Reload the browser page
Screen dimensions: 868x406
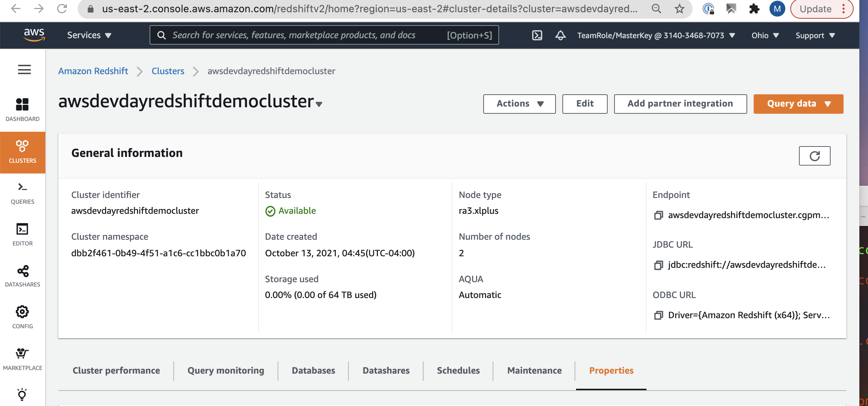coord(62,9)
